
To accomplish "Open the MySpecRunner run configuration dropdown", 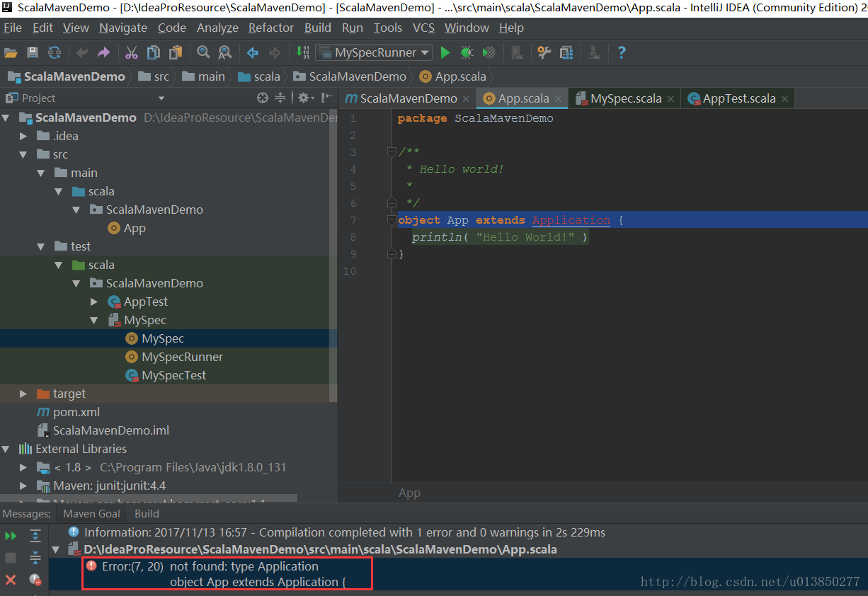I will click(x=374, y=52).
